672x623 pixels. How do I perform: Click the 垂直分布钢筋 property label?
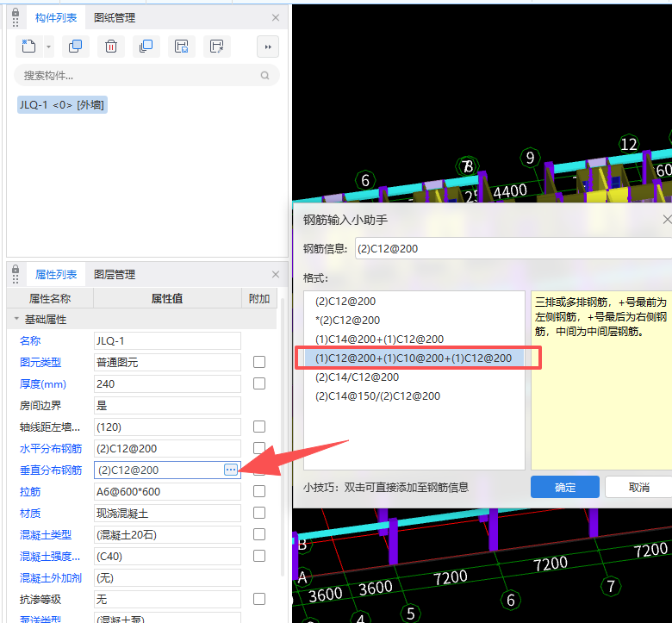[x=51, y=470]
